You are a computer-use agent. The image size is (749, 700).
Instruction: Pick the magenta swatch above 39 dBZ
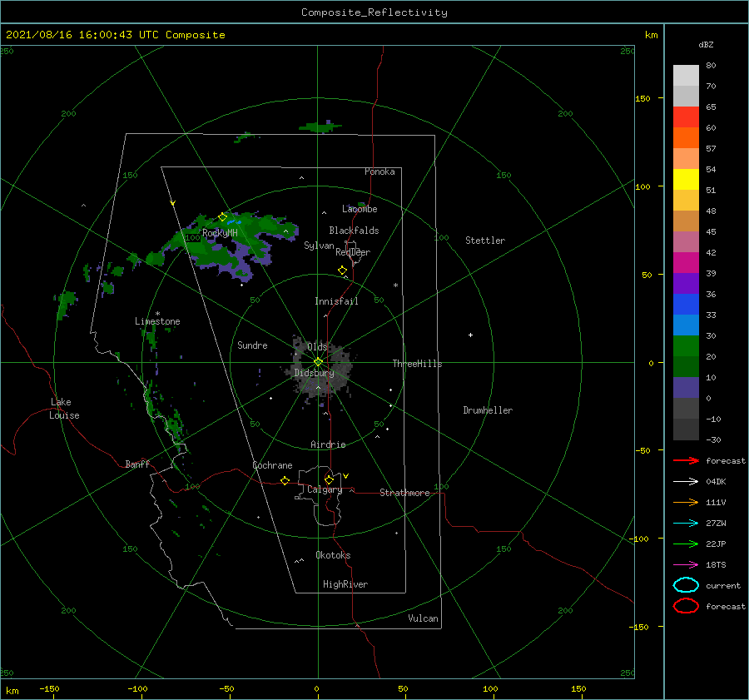[x=686, y=262]
